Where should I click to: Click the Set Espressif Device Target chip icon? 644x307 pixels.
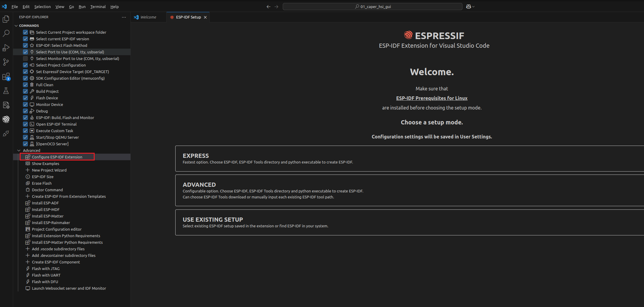click(x=32, y=72)
